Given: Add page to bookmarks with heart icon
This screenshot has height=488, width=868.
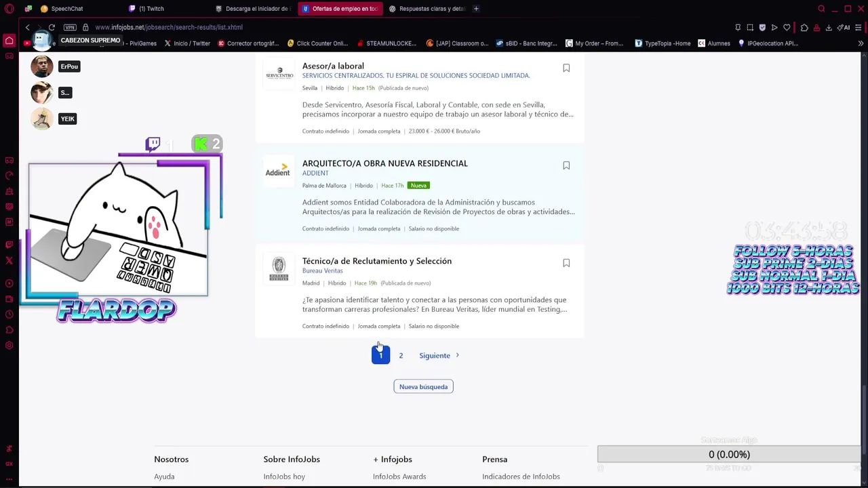Looking at the screenshot, I should click(x=787, y=27).
